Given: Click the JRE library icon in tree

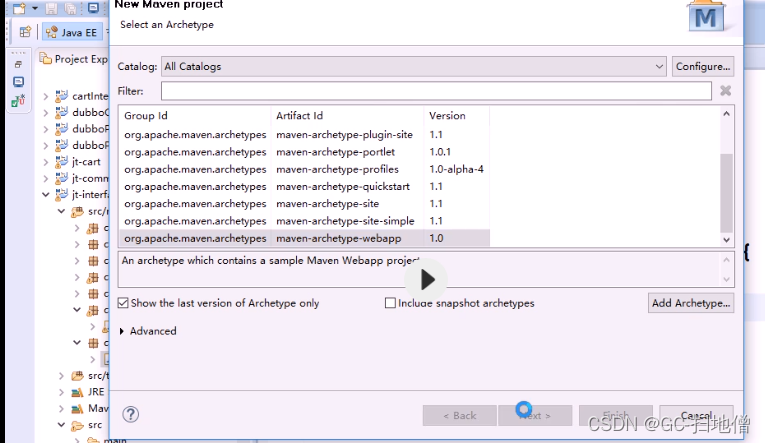Looking at the screenshot, I should (x=77, y=392).
